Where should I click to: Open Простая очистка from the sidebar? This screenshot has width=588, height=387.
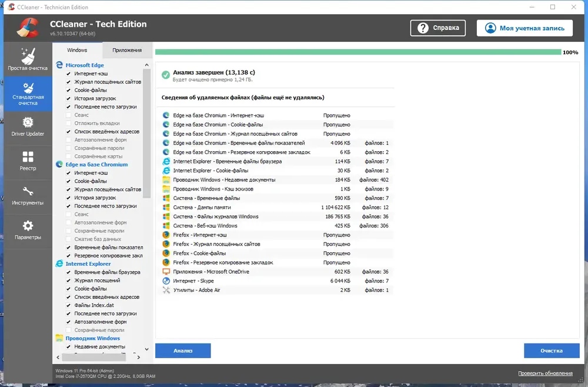(x=28, y=59)
